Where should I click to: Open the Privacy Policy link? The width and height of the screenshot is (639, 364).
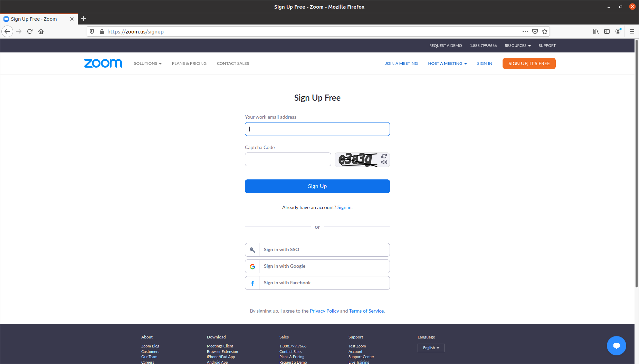coord(324,311)
